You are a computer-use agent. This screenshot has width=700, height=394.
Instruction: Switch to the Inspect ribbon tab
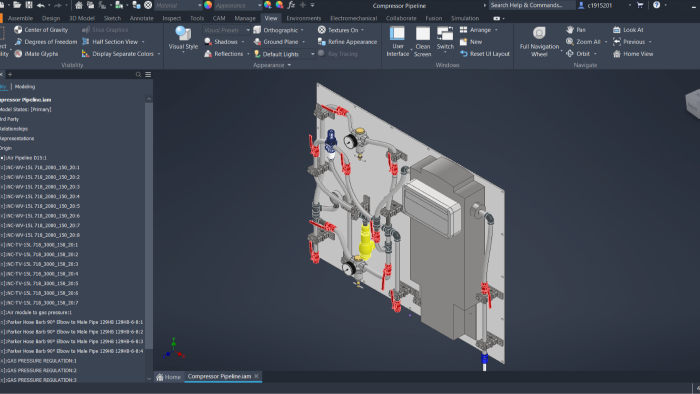(171, 18)
